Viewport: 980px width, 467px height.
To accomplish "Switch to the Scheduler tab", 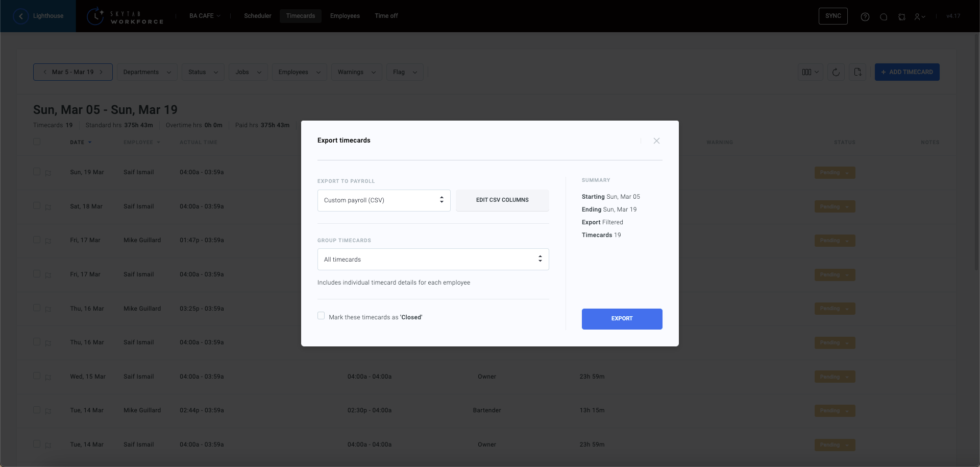I will [x=257, y=16].
